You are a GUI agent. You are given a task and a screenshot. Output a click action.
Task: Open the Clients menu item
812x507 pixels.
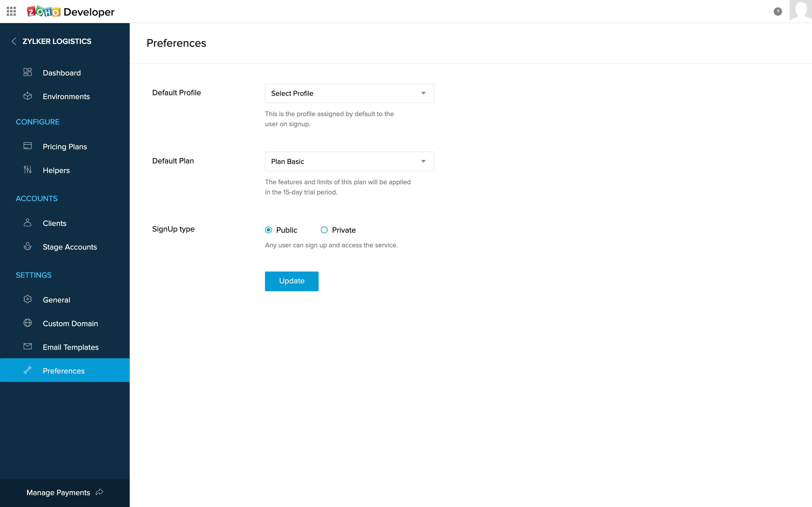click(54, 223)
